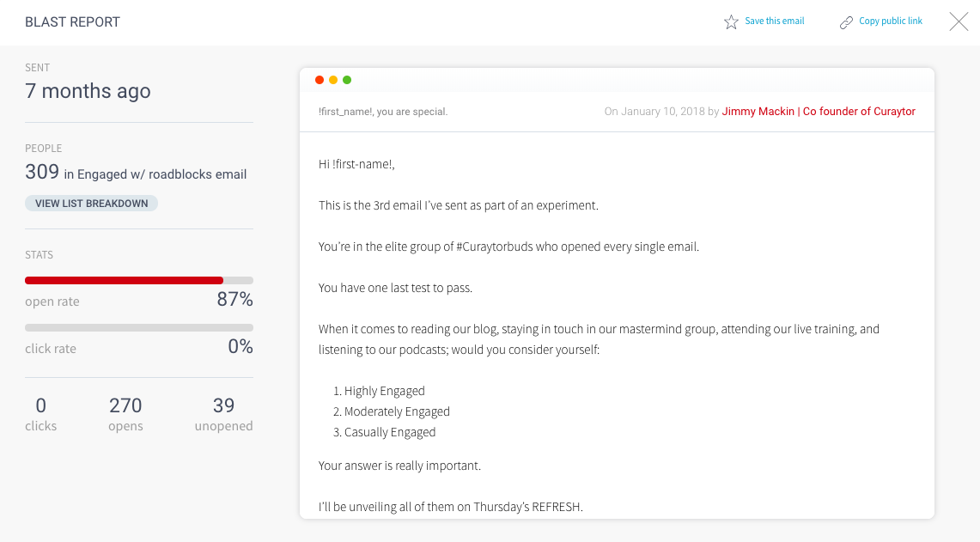Click the gray click rate bar
Image resolution: width=980 pixels, height=542 pixels.
click(139, 327)
